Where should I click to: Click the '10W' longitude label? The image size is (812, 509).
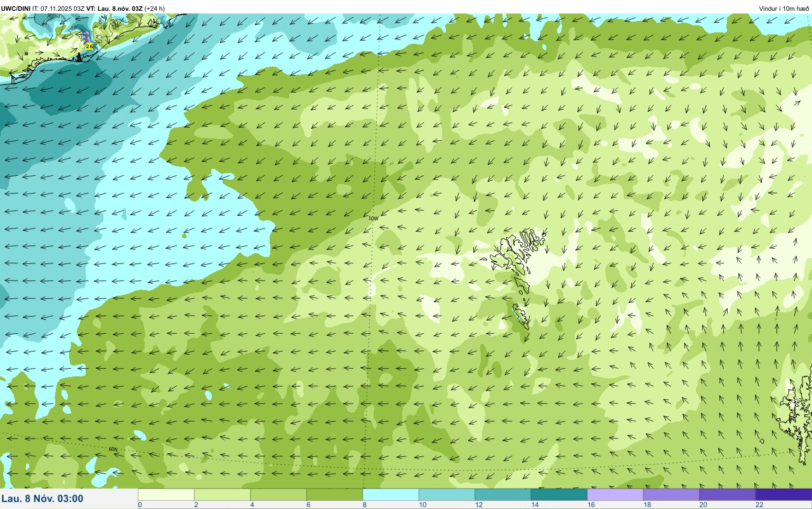coord(373,218)
